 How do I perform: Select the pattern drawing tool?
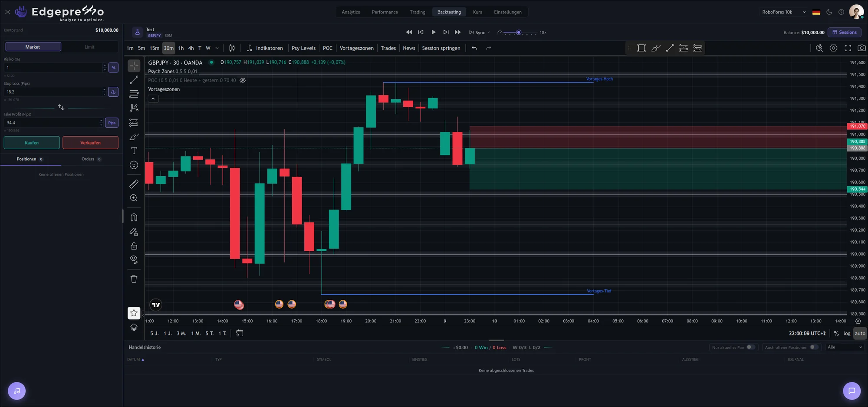134,108
